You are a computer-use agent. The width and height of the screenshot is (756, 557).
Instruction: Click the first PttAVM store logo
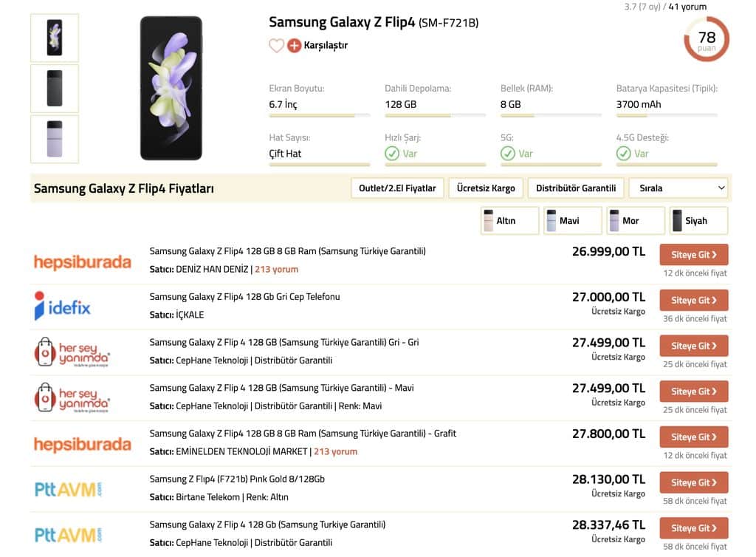point(68,490)
